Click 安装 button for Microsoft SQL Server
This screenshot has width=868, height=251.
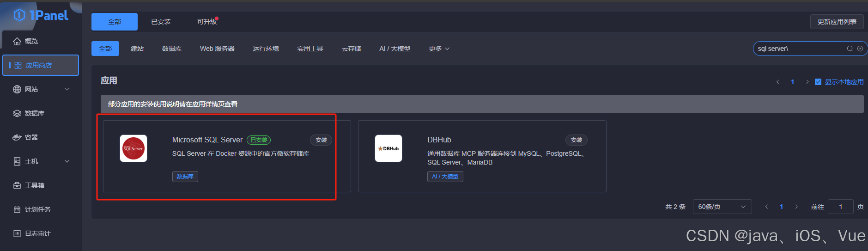coord(321,140)
